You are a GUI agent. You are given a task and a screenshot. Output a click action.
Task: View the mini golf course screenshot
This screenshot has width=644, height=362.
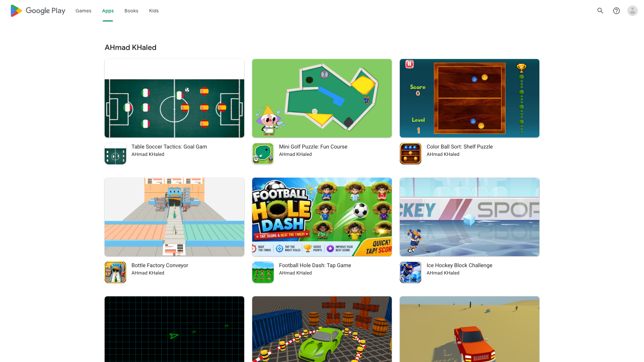click(x=322, y=98)
